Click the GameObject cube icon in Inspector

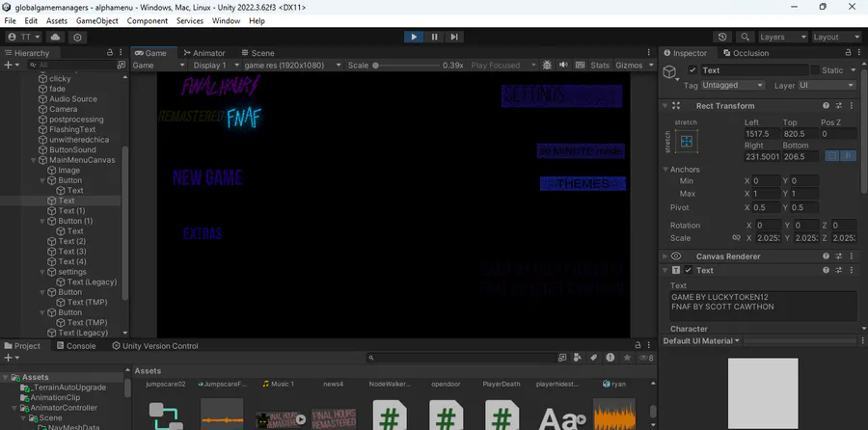click(670, 72)
